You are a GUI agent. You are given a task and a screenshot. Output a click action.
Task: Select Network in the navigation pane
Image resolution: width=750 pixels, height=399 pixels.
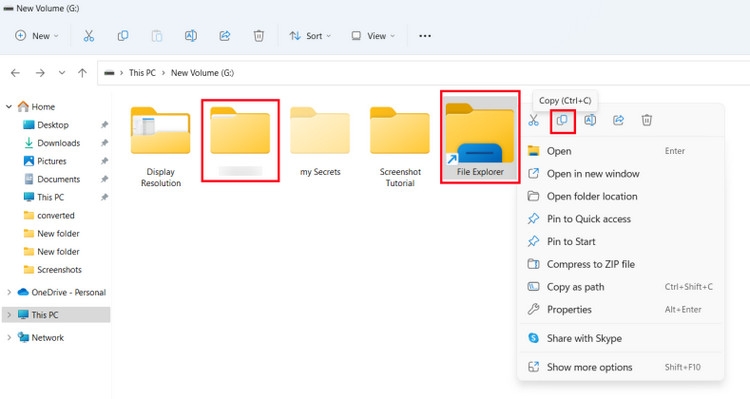click(x=47, y=337)
